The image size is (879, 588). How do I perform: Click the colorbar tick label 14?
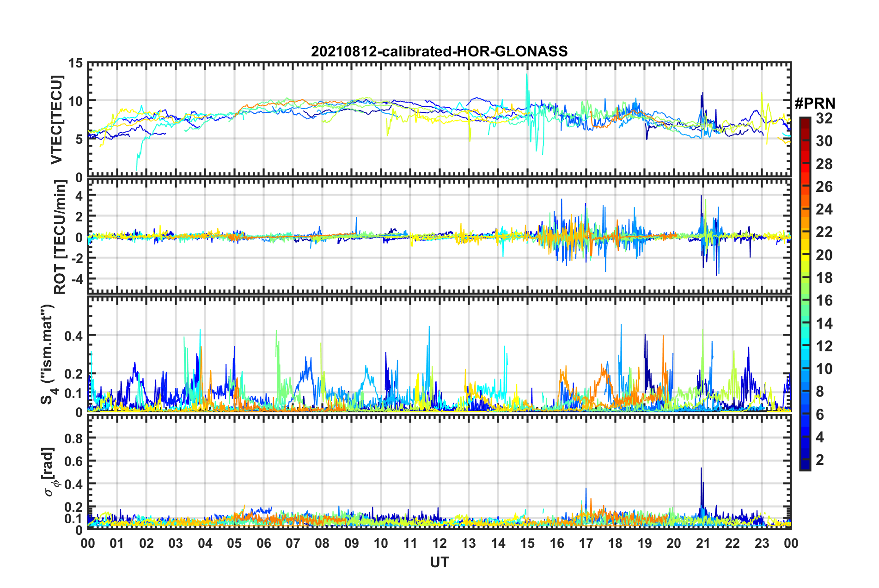coord(824,324)
